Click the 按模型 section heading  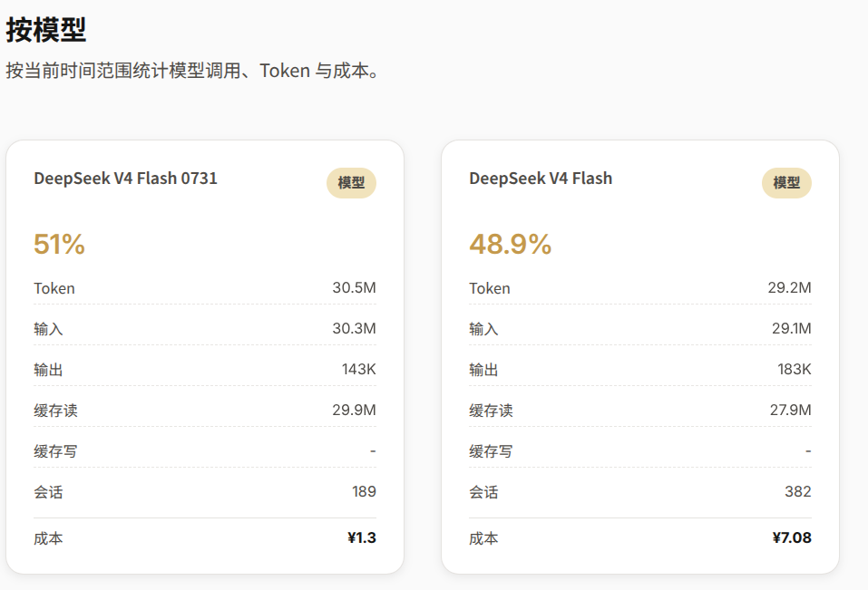pyautogui.click(x=46, y=30)
